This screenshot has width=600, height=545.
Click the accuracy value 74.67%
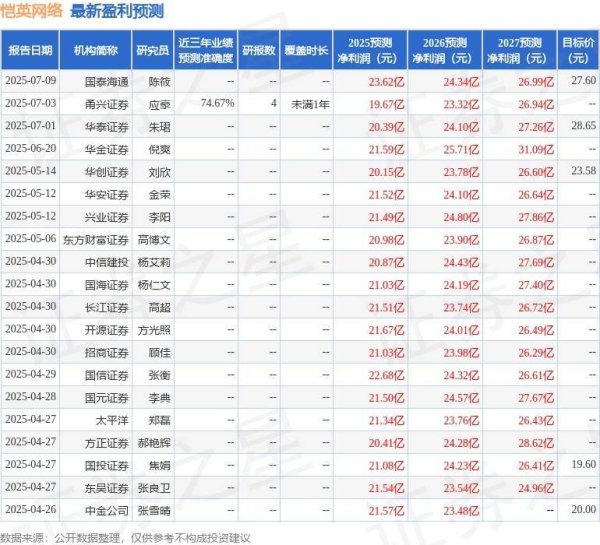[x=217, y=103]
